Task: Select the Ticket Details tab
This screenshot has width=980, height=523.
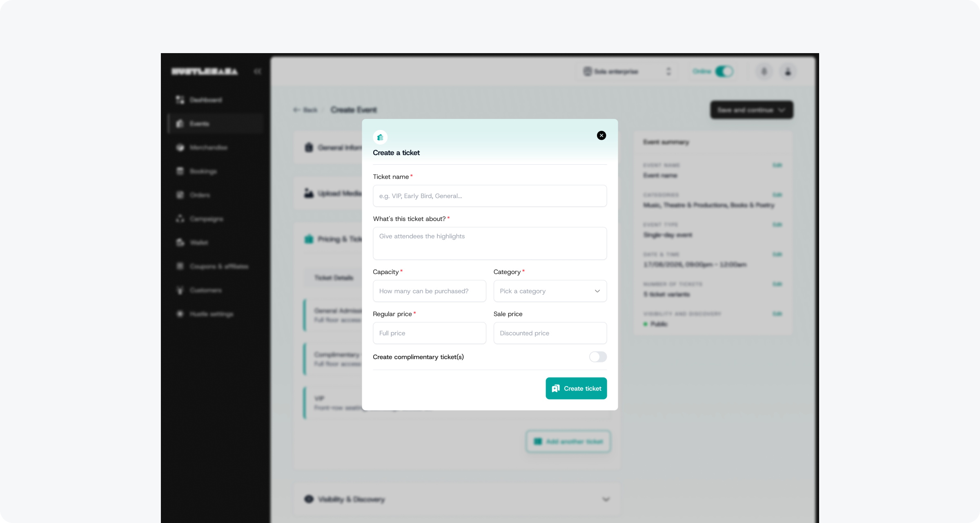Action: coord(334,278)
